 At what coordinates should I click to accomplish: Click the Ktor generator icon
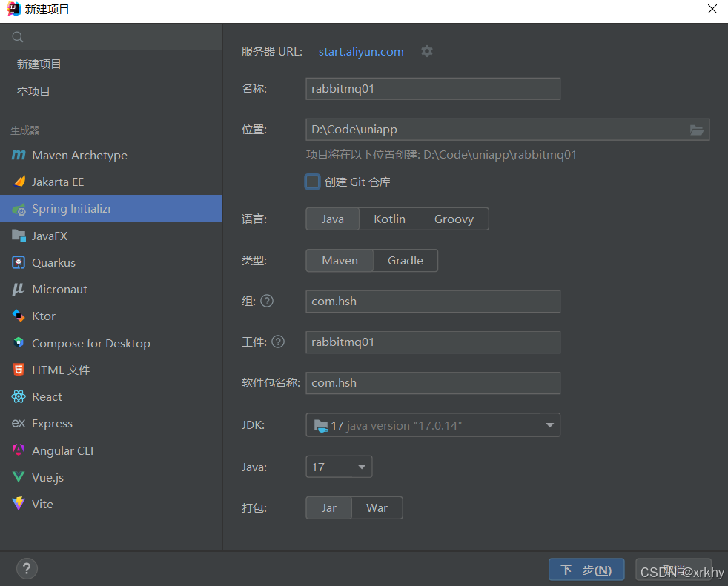[x=18, y=316]
